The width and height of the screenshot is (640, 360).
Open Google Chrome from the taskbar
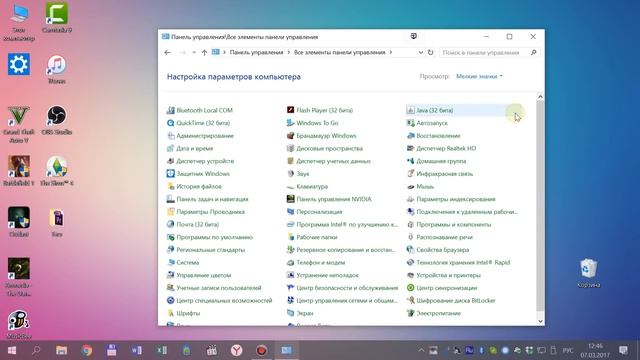(x=87, y=350)
